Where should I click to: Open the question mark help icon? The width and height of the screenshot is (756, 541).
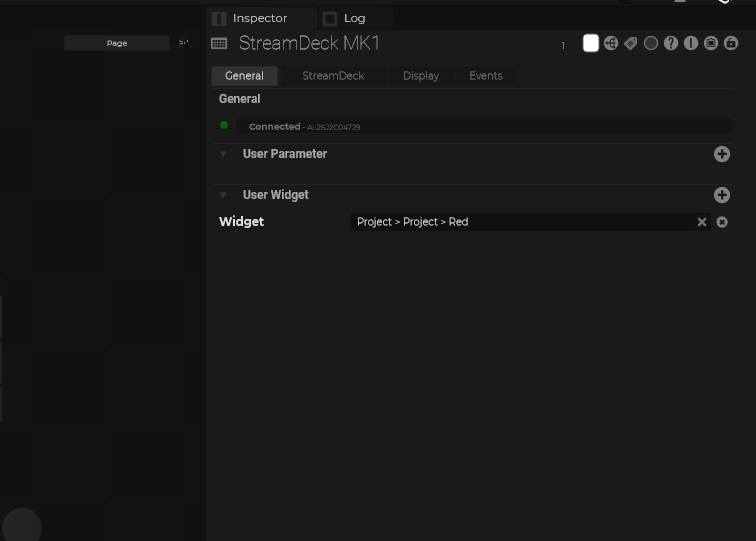click(x=671, y=44)
